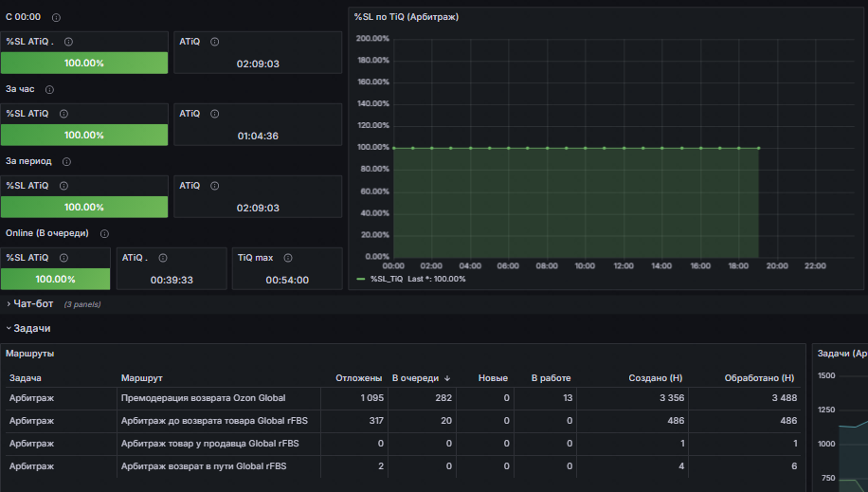868x492 pixels.
Task: Click the 100.00% gauge bar under 'За час'
Action: point(84,136)
